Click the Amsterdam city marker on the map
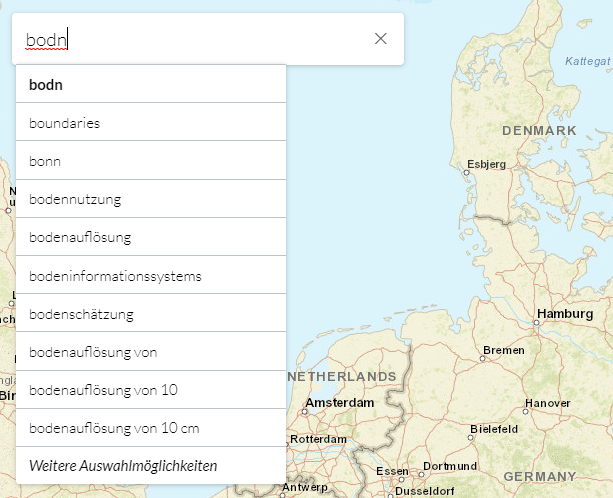Screen dimensions: 613x498 pyautogui.click(x=305, y=410)
